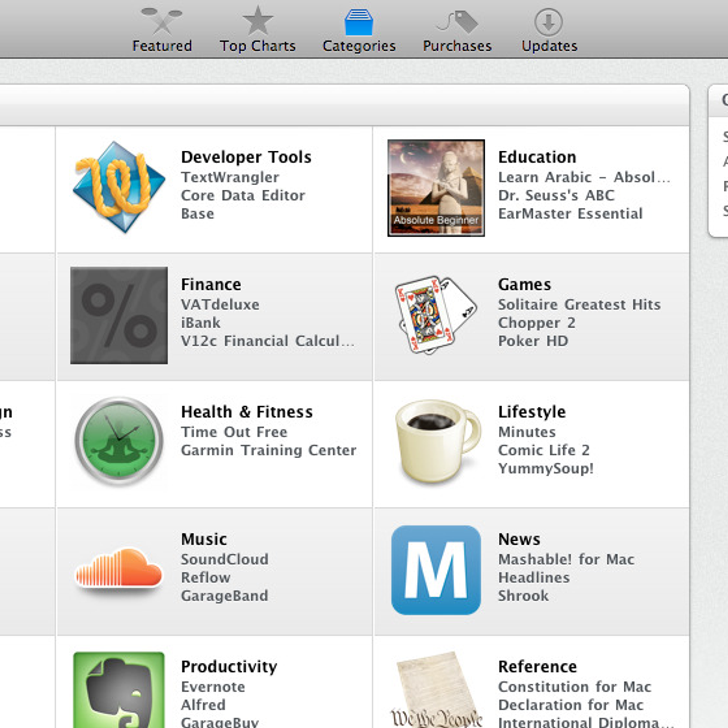Open the Shrook app link
Image resolution: width=728 pixels, height=728 pixels.
(x=524, y=596)
